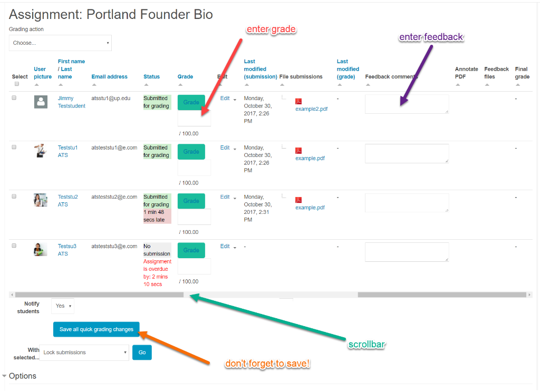540x392 pixels.
Task: Click the Go button
Action: 142,352
